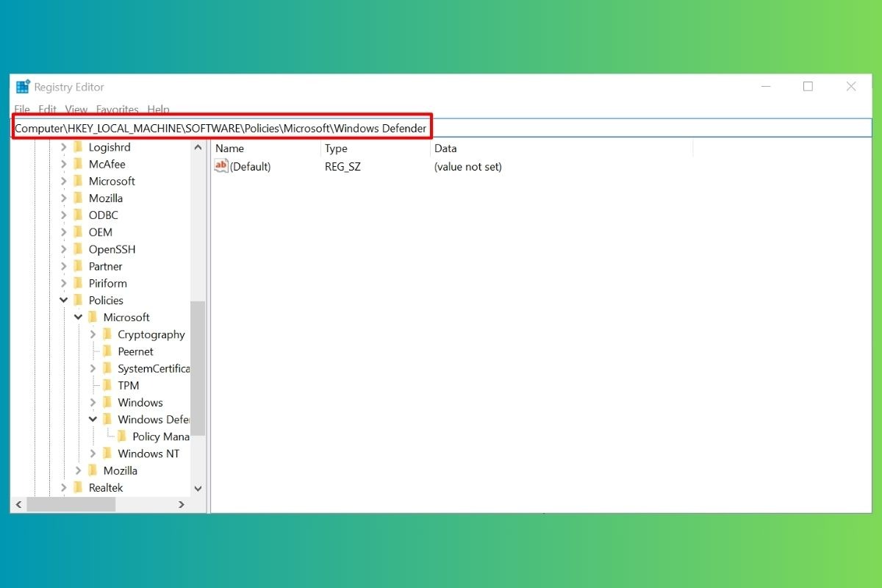Viewport: 882px width, 588px height.
Task: Click the TPM folder icon
Action: tap(107, 385)
